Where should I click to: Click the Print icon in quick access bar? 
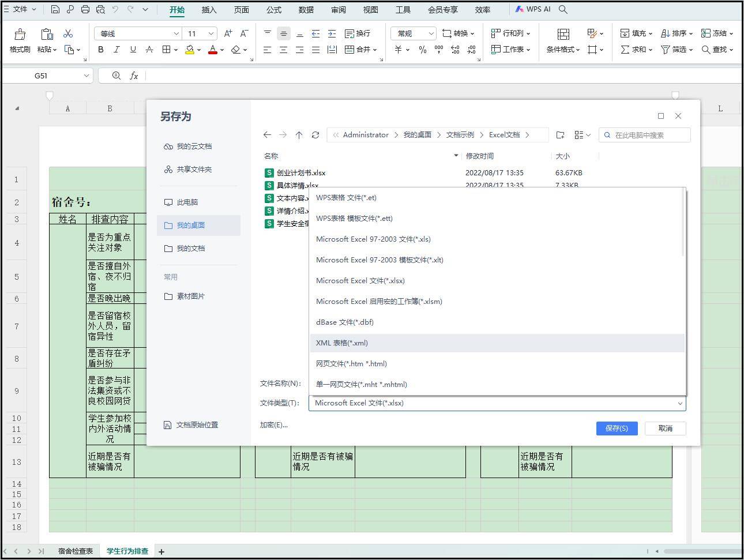(85, 9)
